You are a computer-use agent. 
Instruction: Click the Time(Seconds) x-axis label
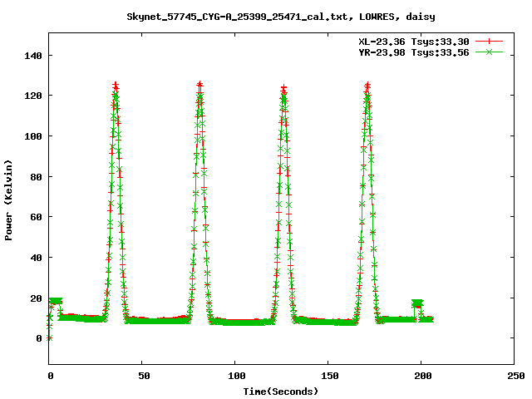click(x=281, y=392)
